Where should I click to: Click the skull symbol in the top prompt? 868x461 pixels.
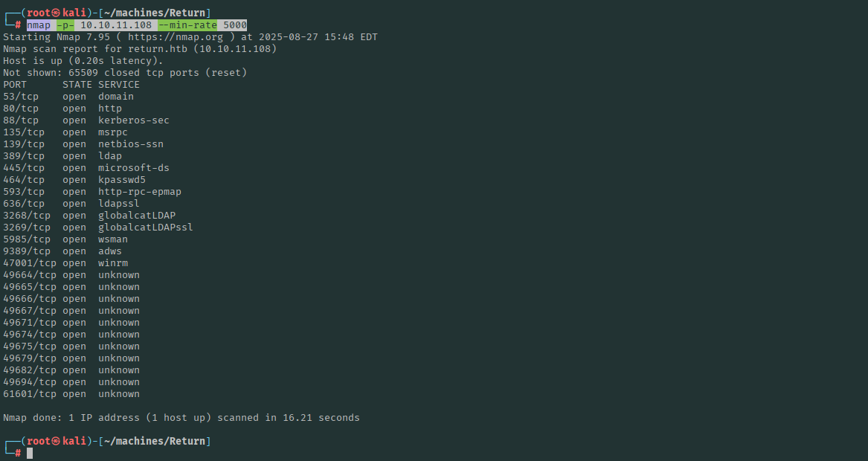click(x=57, y=13)
